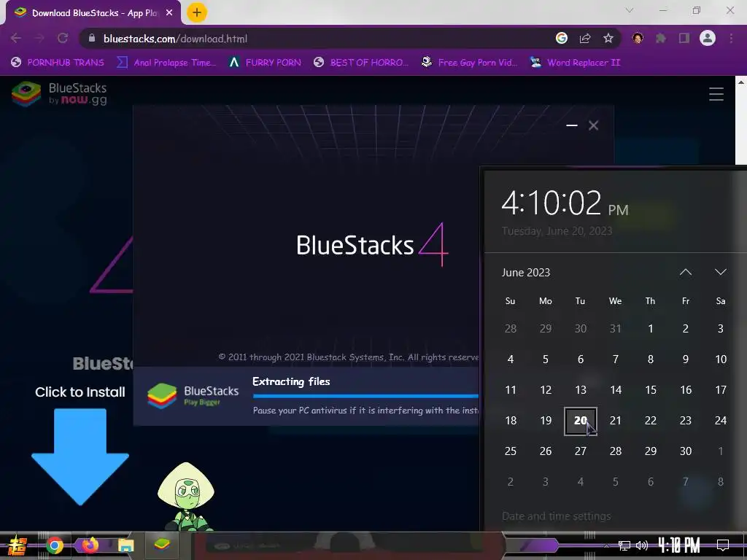The height and width of the screenshot is (560, 747).
Task: Select May 31 in the calendar
Action: (616, 329)
